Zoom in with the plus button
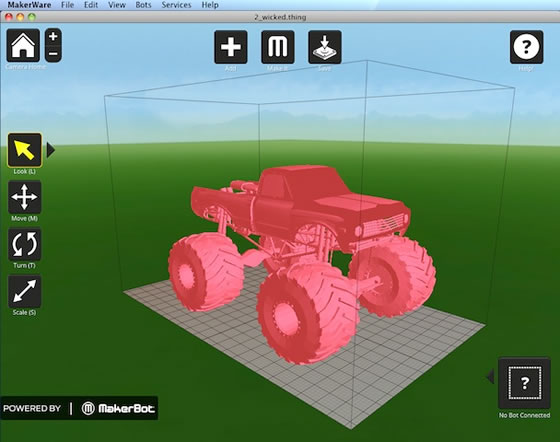Viewport: 560px width, 442px height. pos(53,36)
